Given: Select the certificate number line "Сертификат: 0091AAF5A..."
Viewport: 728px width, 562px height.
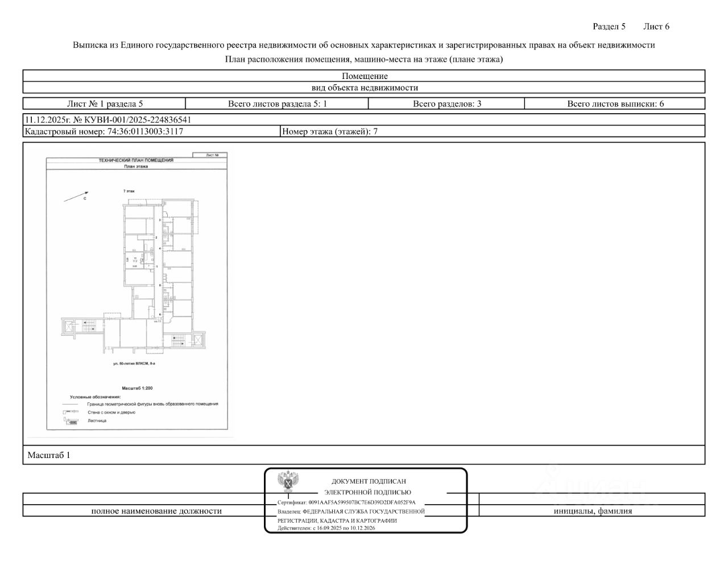Looking at the screenshot, I should coord(347,502).
